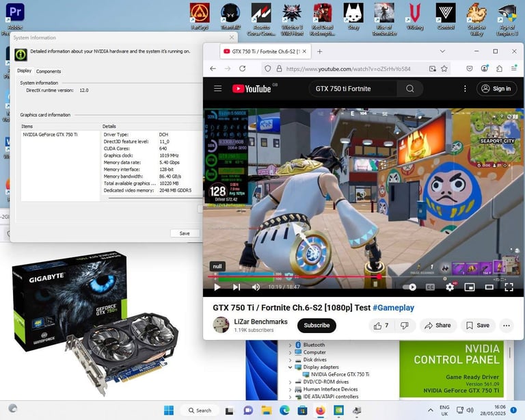Launch Titanfall2 desktop shortcut
Image resolution: width=525 pixels, height=420 pixels.
[x=230, y=16]
